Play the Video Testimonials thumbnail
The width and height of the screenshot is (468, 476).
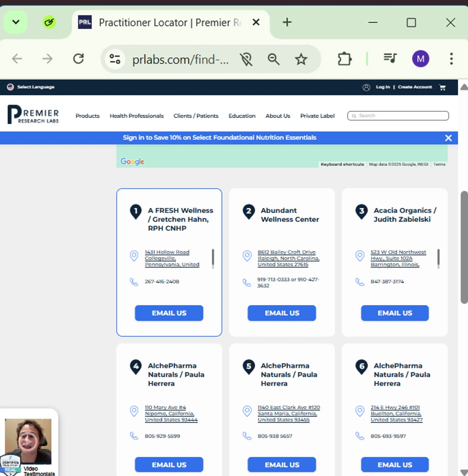pyautogui.click(x=28, y=441)
